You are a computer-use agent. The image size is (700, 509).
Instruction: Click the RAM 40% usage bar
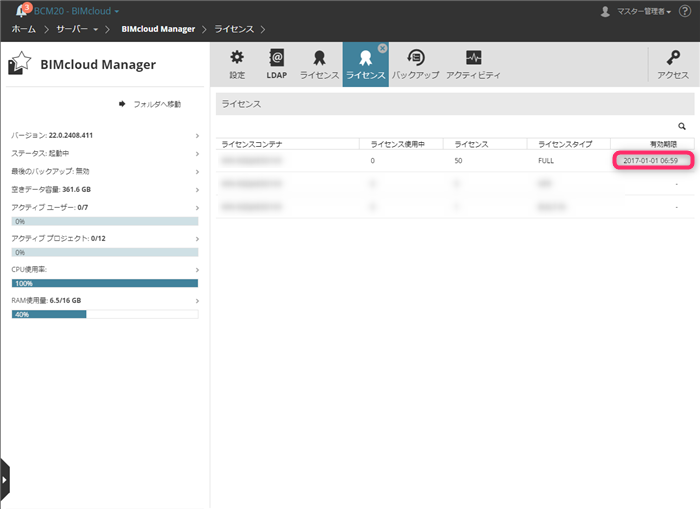pyautogui.click(x=105, y=314)
